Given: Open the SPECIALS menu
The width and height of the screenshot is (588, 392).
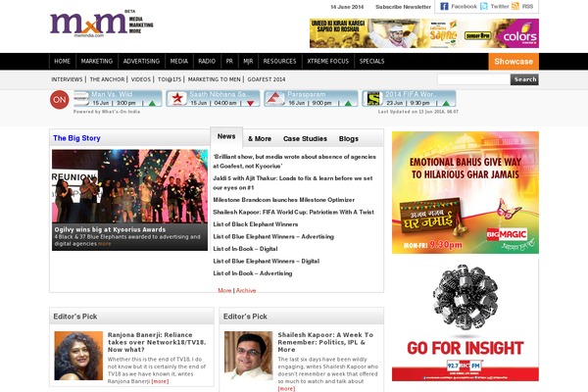Looking at the screenshot, I should coord(371,61).
